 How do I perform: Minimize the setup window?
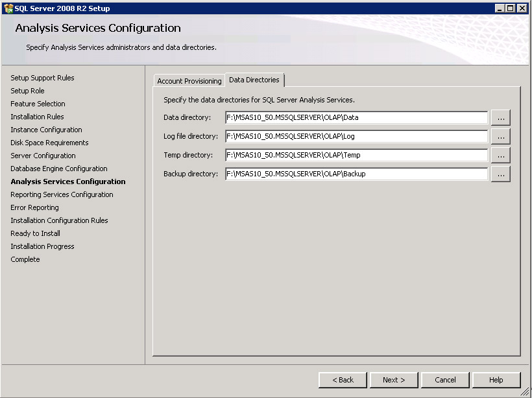499,8
